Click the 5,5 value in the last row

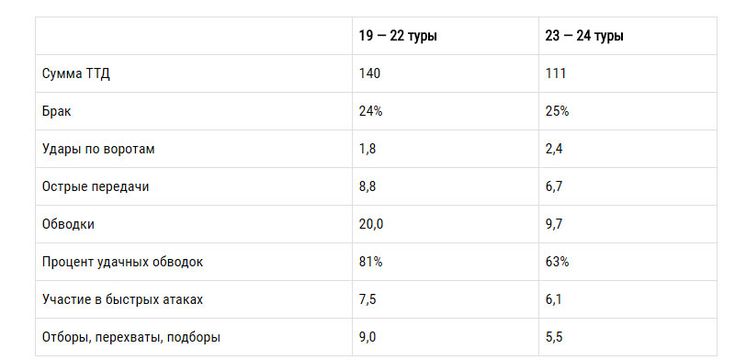tap(554, 337)
